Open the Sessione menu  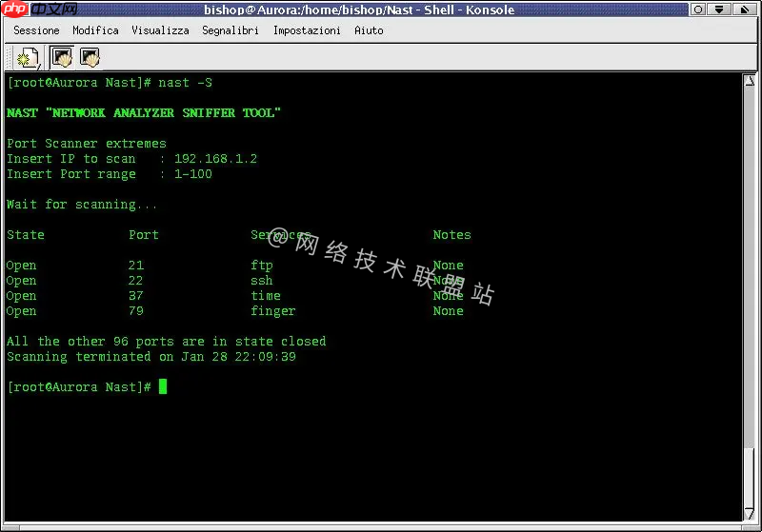pos(36,30)
